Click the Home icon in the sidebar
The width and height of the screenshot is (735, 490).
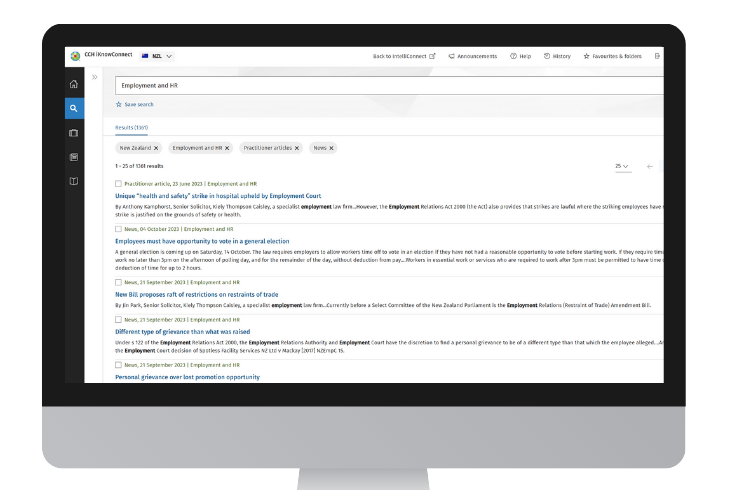(x=74, y=84)
